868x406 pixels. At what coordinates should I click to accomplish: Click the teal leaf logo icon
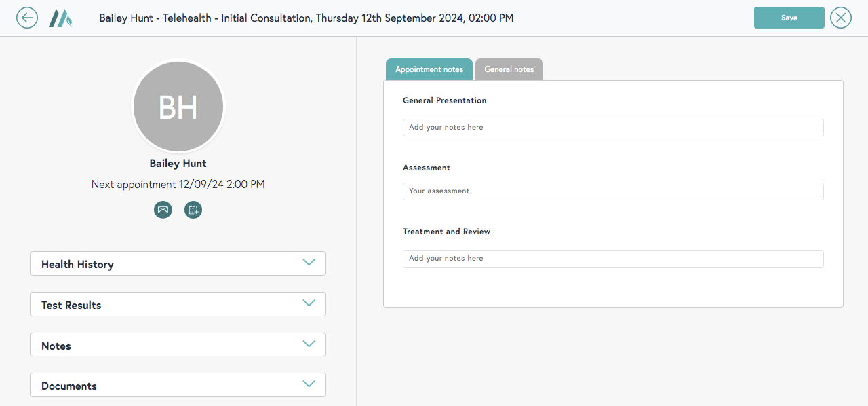tap(60, 18)
